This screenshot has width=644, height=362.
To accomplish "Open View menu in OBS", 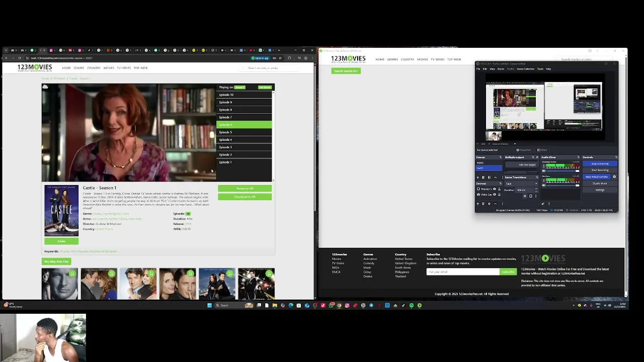I will point(492,69).
